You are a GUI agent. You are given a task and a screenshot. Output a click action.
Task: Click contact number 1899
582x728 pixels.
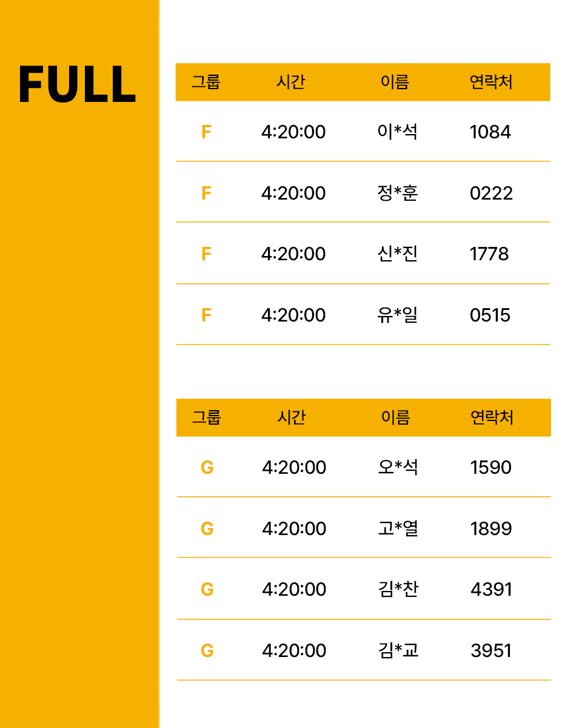[x=491, y=529]
